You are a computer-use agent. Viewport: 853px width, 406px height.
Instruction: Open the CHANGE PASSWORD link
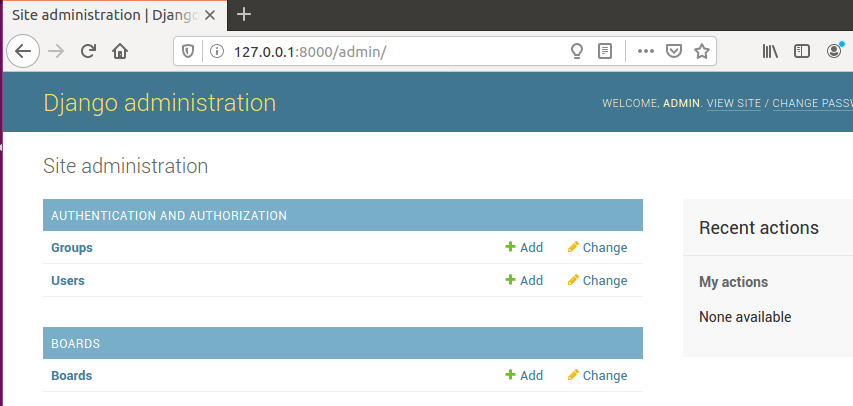[x=812, y=103]
